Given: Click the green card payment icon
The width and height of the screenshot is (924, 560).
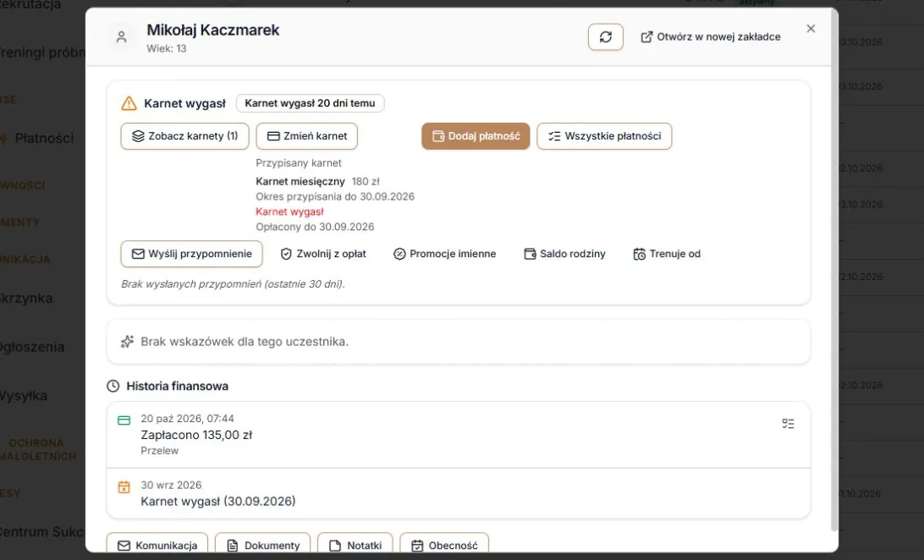Looking at the screenshot, I should pos(124,420).
